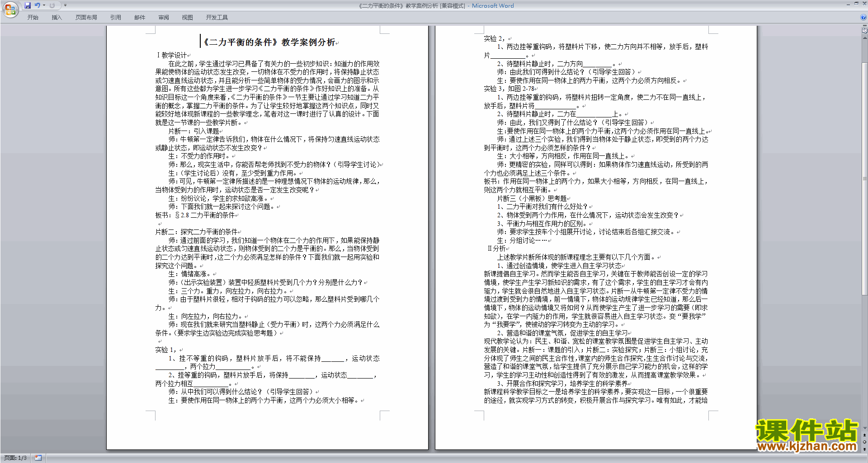The width and height of the screenshot is (868, 463).
Task: Click the line 实验 3，如图 2-78
Action: coord(509,89)
